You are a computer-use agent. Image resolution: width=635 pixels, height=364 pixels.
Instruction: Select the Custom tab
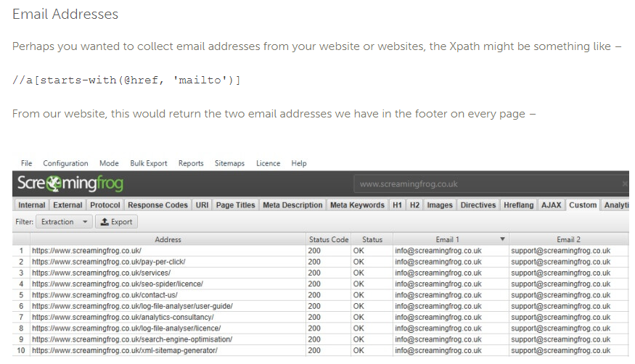583,205
